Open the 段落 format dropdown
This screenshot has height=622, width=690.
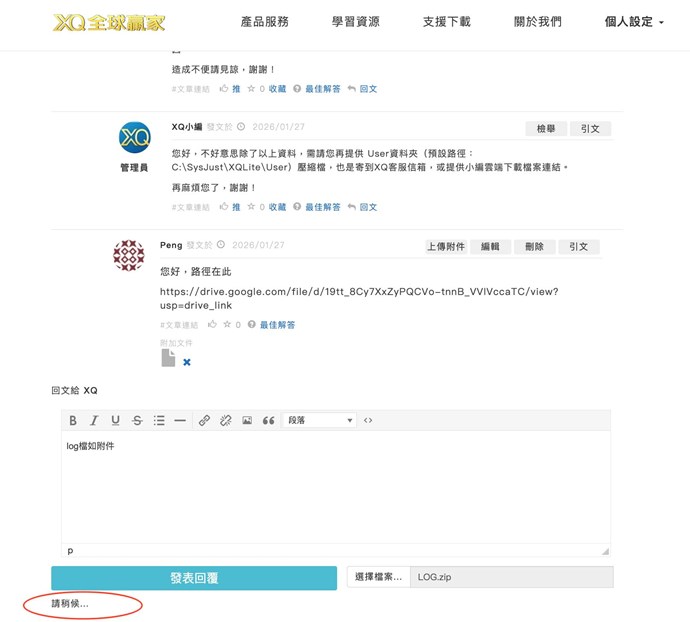point(319,420)
